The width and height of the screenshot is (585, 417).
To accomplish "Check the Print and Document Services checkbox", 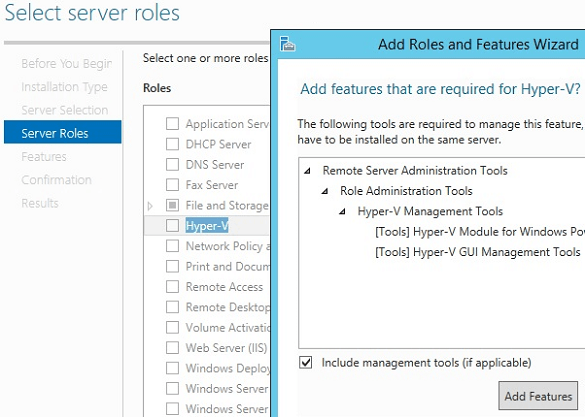I will coord(172,266).
